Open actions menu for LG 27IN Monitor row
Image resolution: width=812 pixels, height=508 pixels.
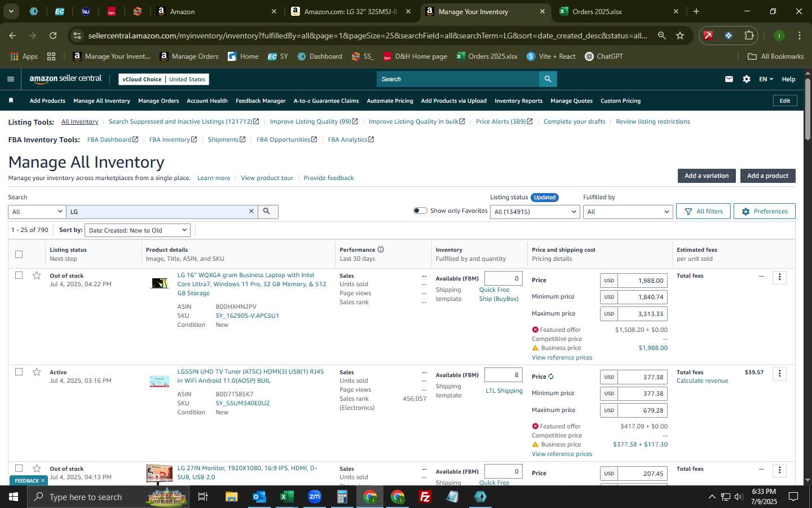(x=779, y=470)
